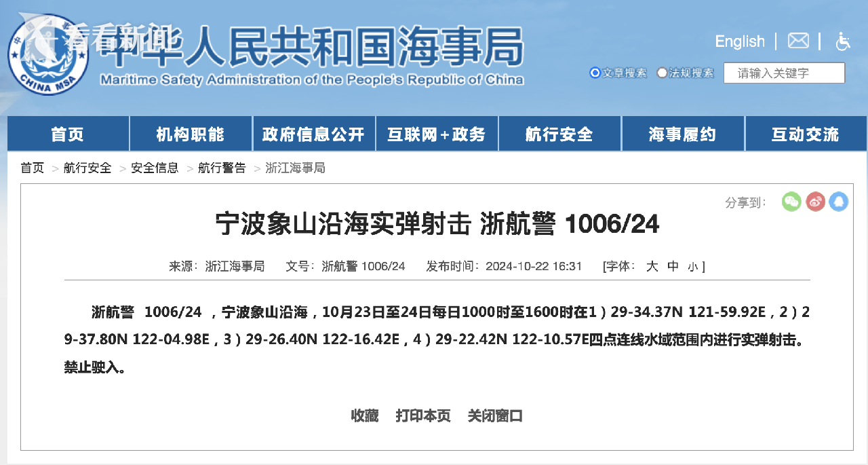Switch to the English site version

point(740,41)
